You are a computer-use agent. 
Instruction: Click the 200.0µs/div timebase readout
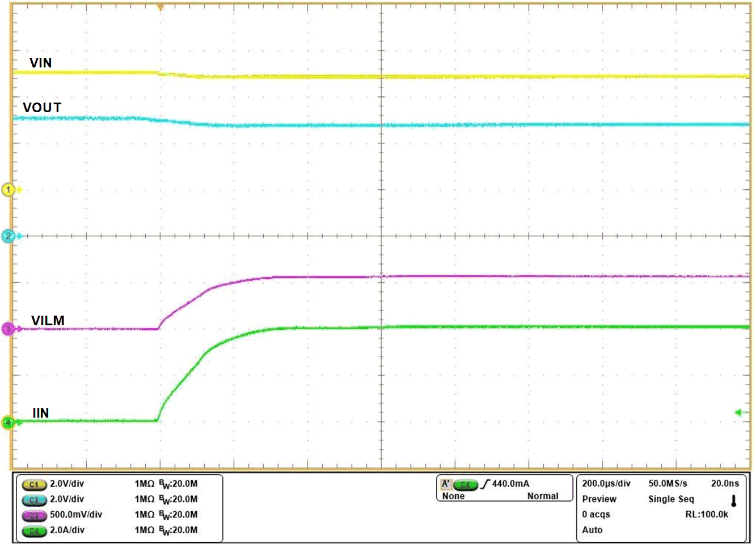[606, 483]
